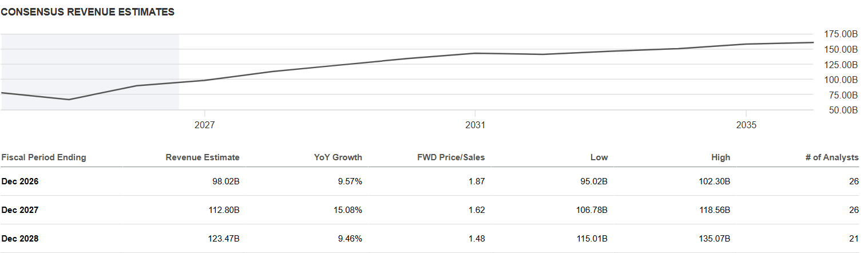Select the Dec 2026 row label
Image resolution: width=868 pixels, height=253 pixels.
point(20,181)
